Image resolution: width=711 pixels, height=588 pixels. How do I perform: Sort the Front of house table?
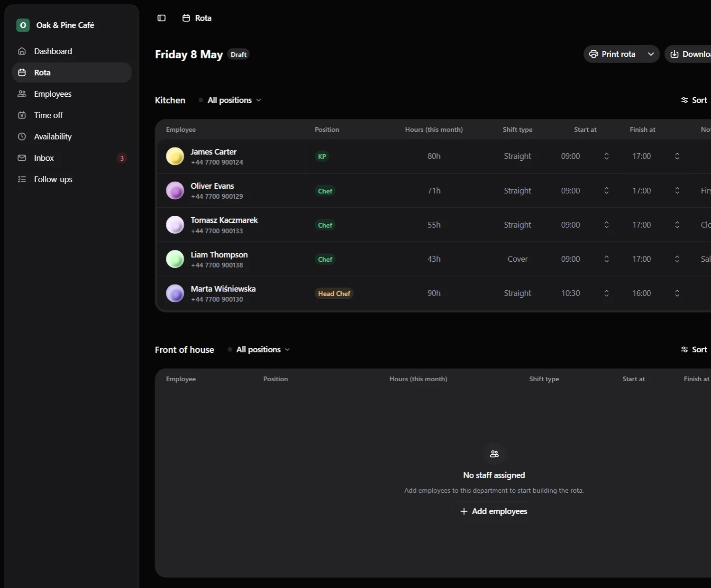(694, 349)
